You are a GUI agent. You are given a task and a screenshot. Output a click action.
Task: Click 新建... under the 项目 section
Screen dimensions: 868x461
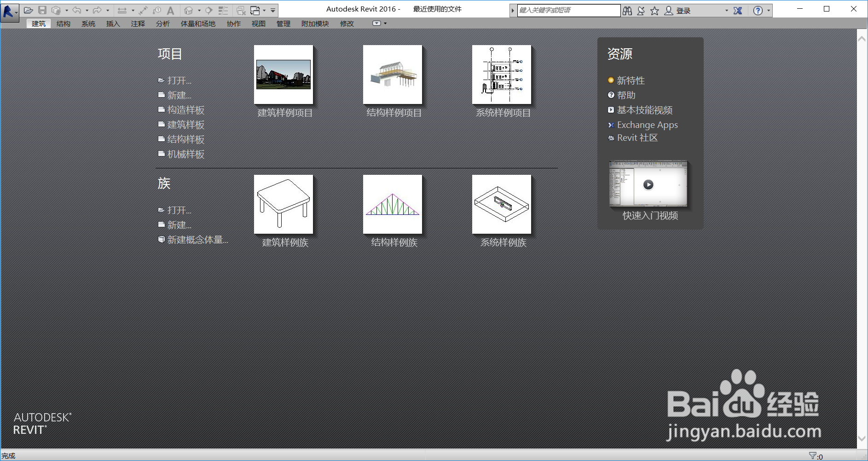coord(175,95)
